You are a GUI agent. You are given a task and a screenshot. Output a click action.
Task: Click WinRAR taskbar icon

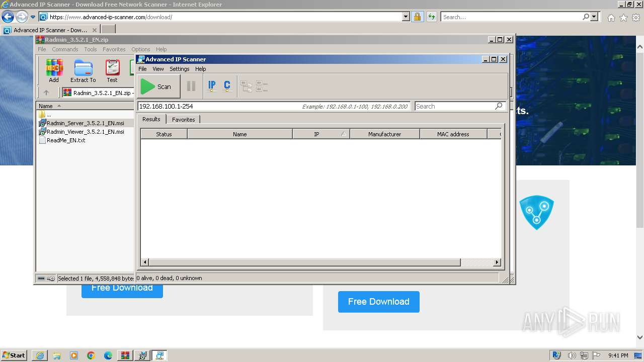(125, 355)
